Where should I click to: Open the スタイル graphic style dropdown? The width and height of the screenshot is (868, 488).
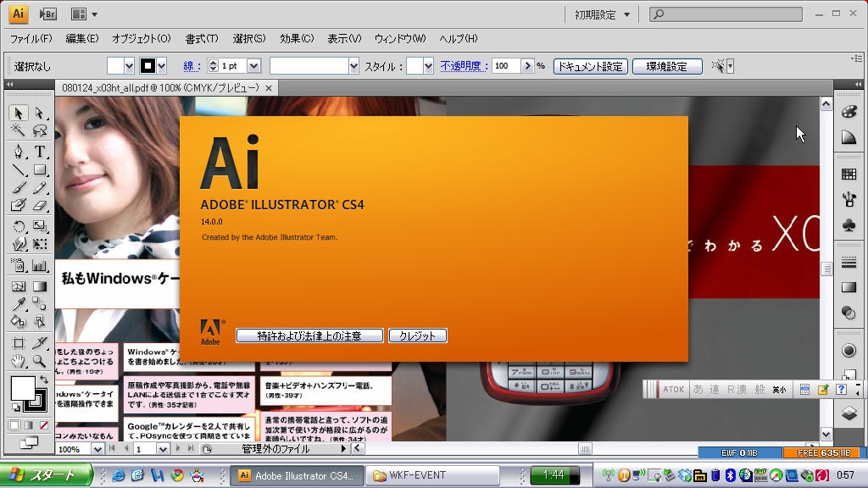tap(428, 66)
